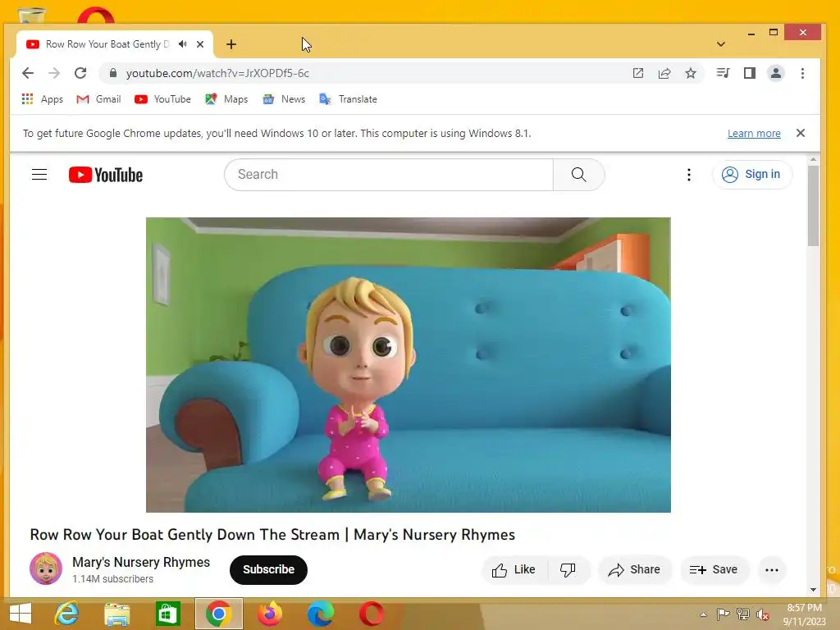Screen dimensions: 840x630
Task: Open the Action Center flag icon
Action: 723,614
